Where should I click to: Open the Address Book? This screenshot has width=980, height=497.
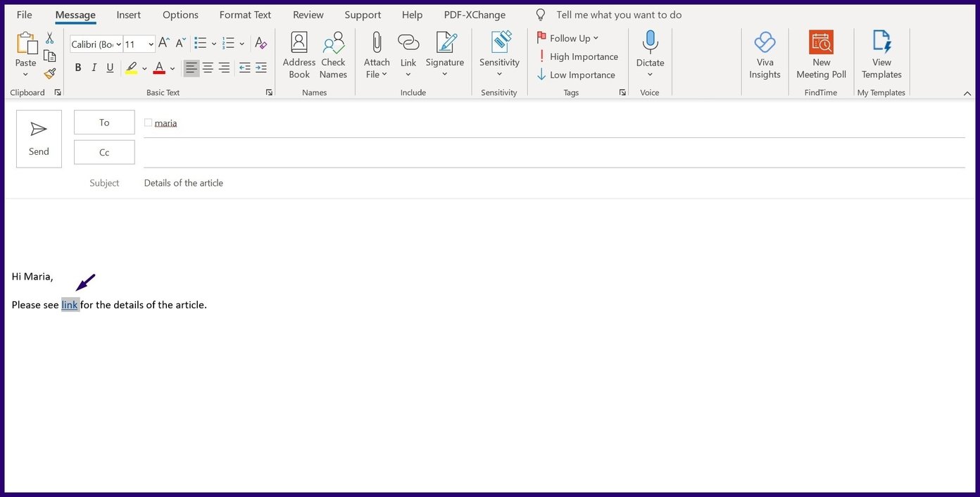(x=299, y=55)
